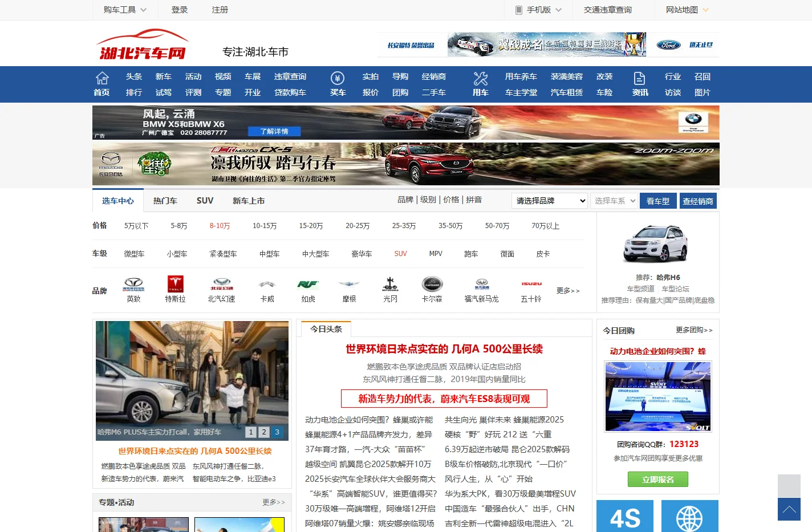The width and height of the screenshot is (812, 532).
Task: Click 了解详情 on the BMW banner
Action: [x=274, y=131]
